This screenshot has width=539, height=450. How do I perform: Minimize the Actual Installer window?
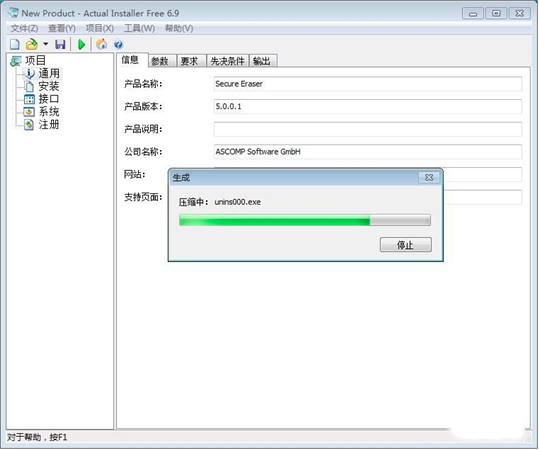click(x=473, y=14)
